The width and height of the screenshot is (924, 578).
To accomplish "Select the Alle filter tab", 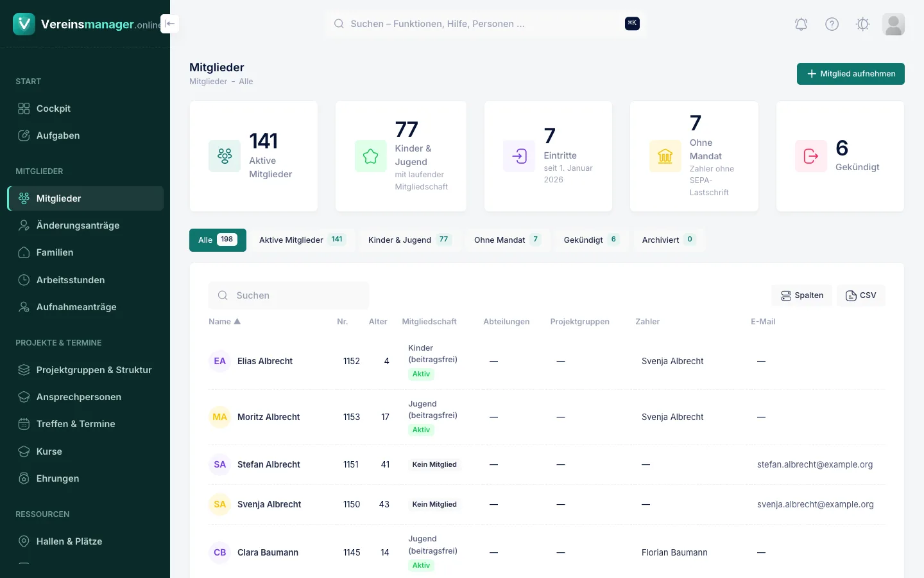I will click(x=218, y=240).
